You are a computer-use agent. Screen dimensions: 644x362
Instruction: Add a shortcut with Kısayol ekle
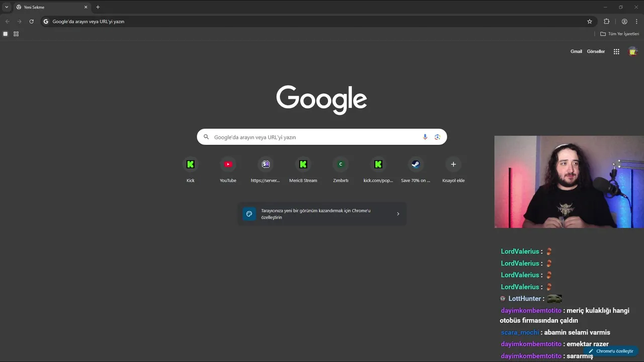click(x=453, y=170)
